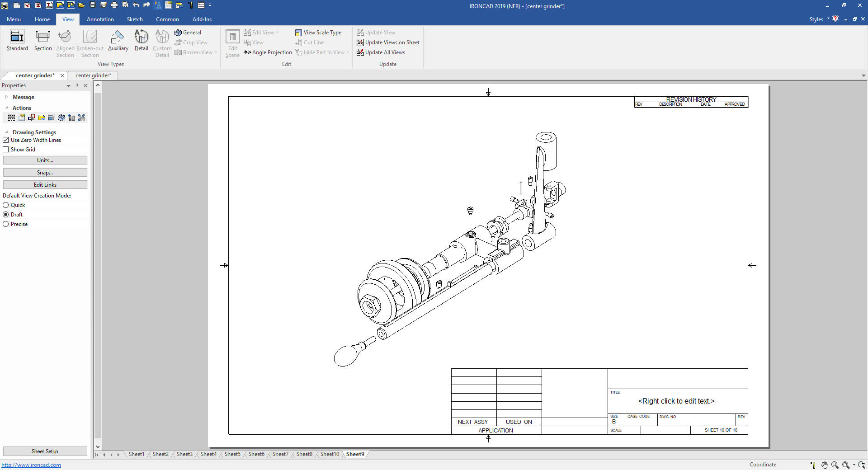The height and width of the screenshot is (470, 868).
Task: Disable Use Zero Width Lines checkbox
Action: pyautogui.click(x=6, y=140)
